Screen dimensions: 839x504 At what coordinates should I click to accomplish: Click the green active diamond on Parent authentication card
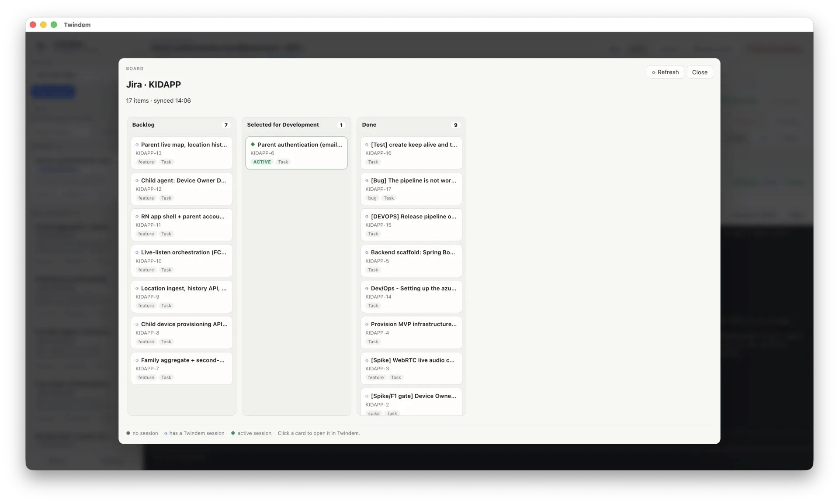[x=253, y=145]
